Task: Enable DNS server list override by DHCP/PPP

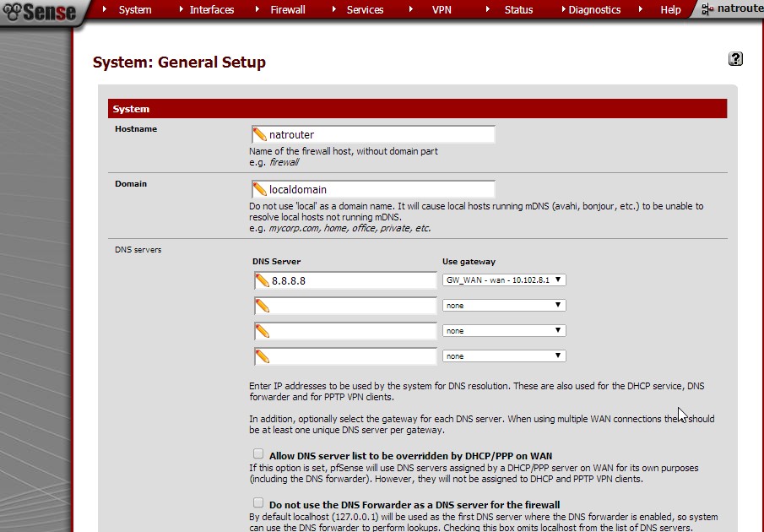Action: (258, 454)
